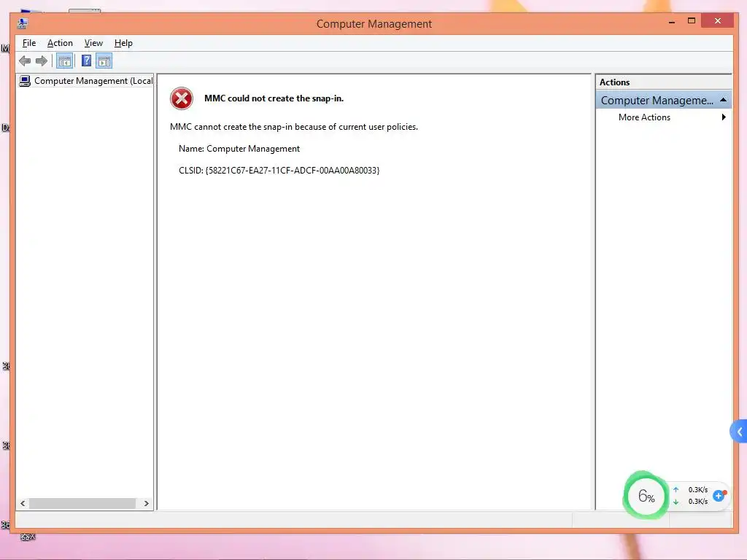The width and height of the screenshot is (747, 560).
Task: Click the CLSID value text
Action: 292,171
